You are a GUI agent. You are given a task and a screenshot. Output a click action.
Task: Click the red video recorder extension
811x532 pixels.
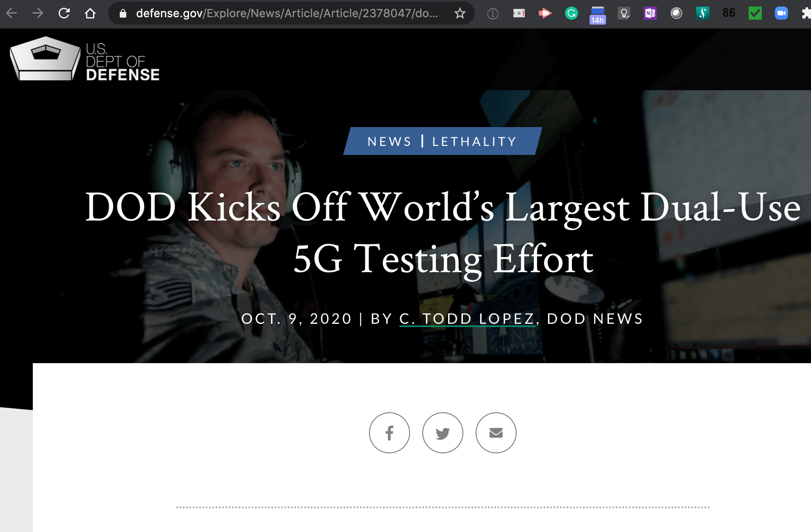[x=545, y=14]
